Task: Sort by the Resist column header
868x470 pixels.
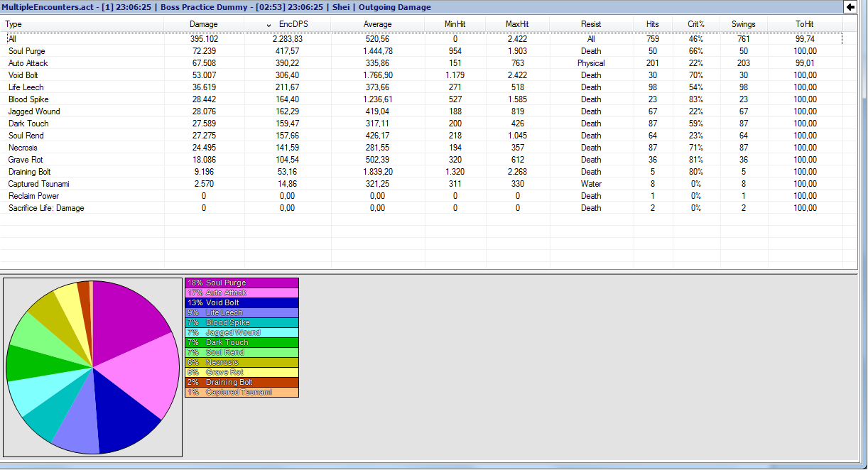Action: pyautogui.click(x=591, y=24)
